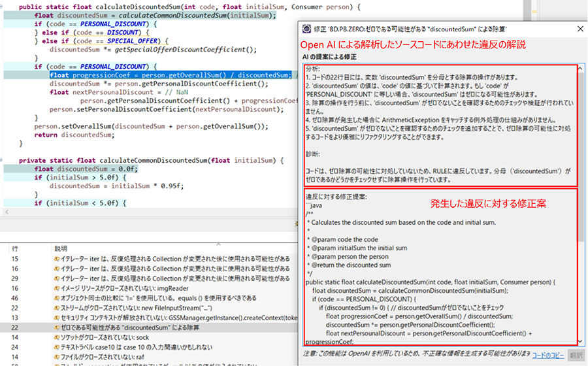Click the highlighted float progressionCoef code line
588x366 pixels.
[171, 75]
